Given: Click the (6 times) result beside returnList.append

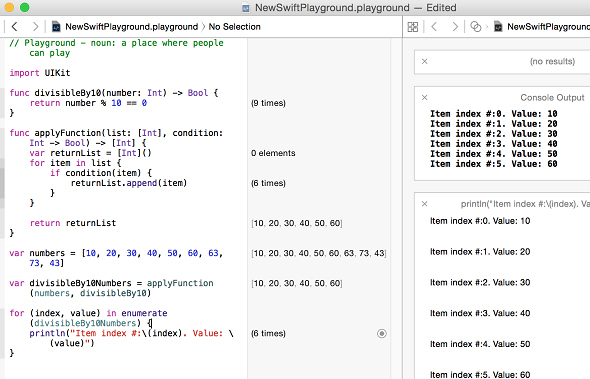Looking at the screenshot, I should [x=268, y=183].
